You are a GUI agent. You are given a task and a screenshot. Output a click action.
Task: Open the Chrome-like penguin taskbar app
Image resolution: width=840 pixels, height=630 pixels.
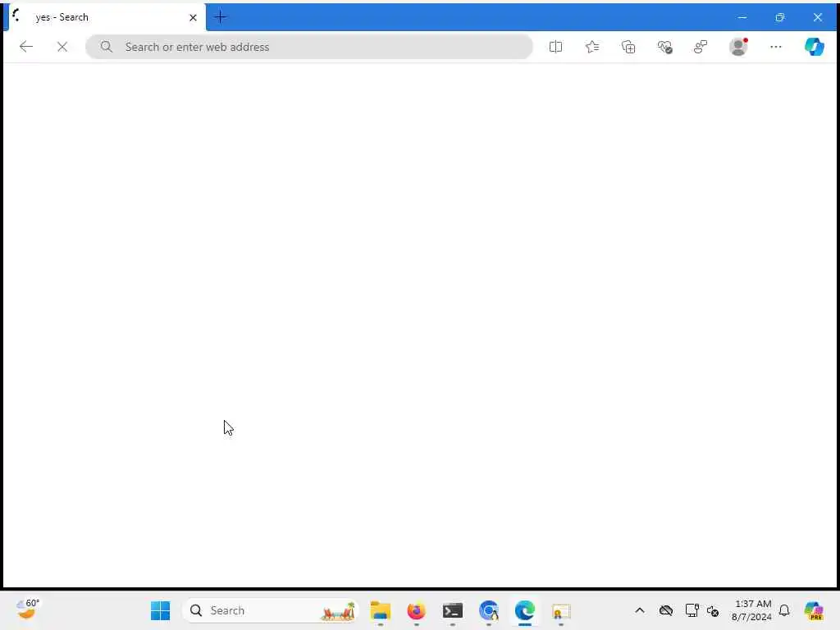click(x=489, y=610)
